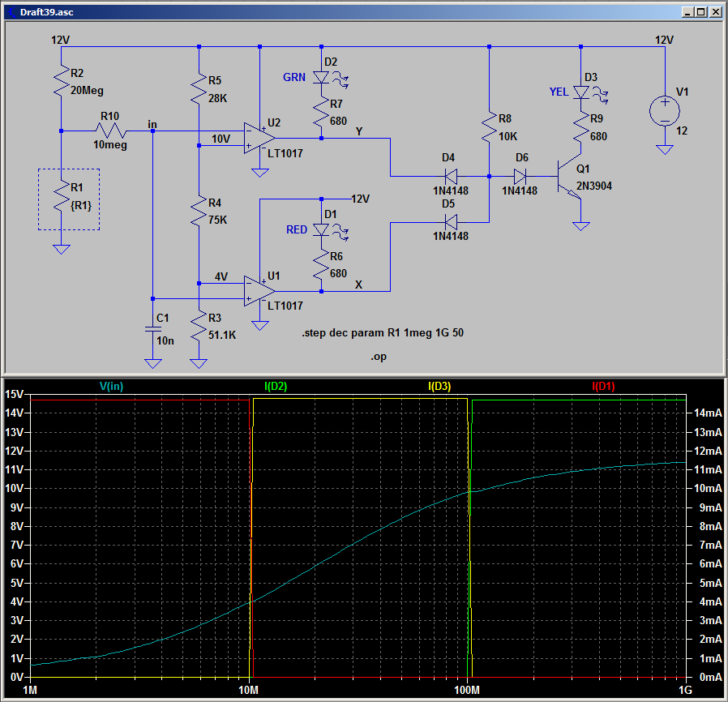
Task: Click the R8 resistor symbol
Action: click(489, 126)
